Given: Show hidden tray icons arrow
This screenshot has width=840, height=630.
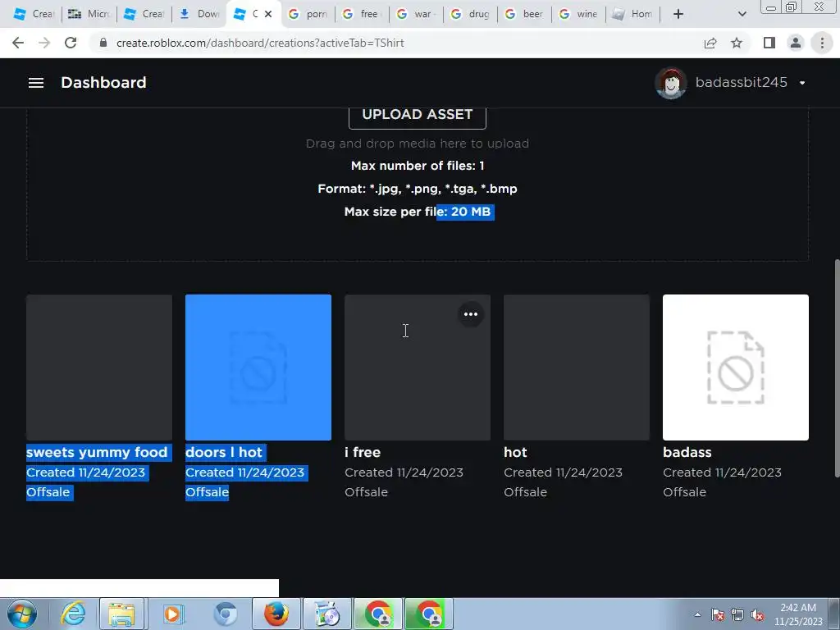Looking at the screenshot, I should click(x=697, y=614).
